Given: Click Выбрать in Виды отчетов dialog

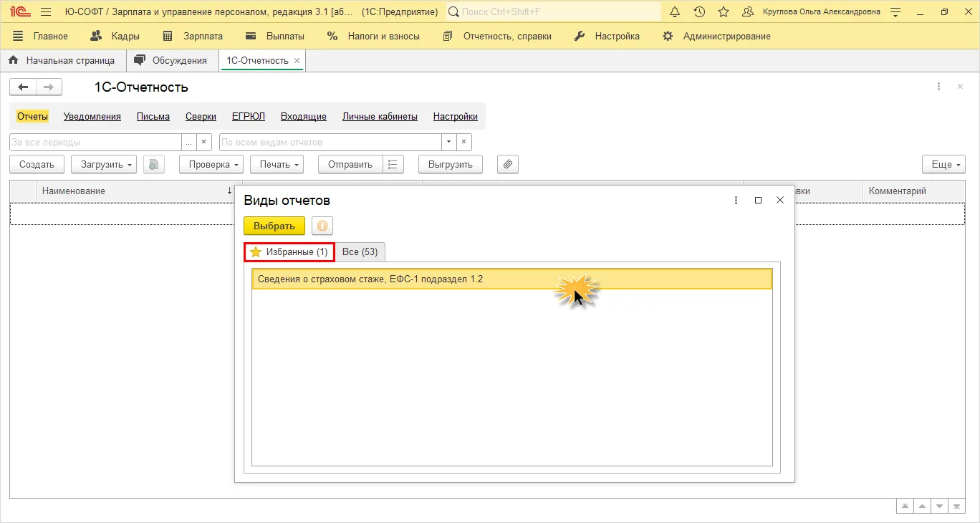Looking at the screenshot, I should tap(274, 226).
